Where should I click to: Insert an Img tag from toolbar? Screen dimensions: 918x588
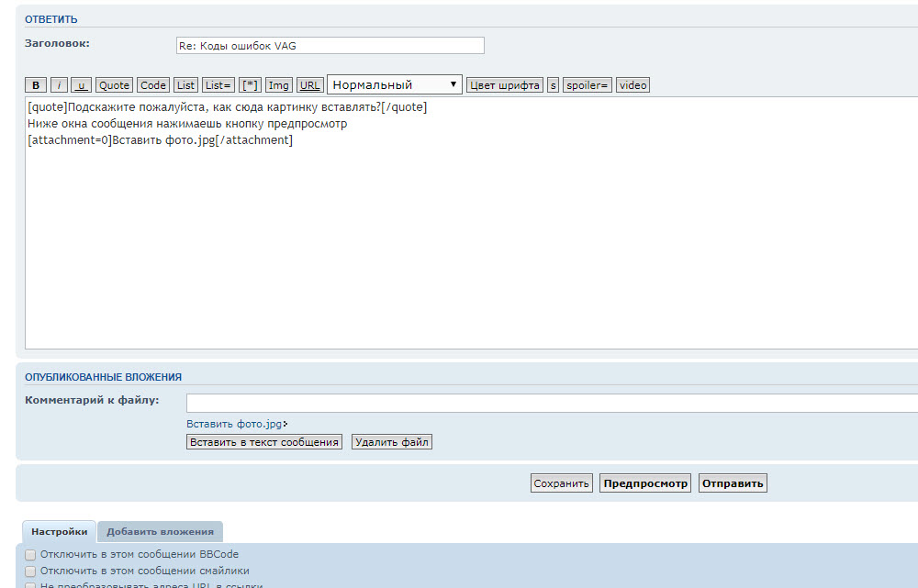click(279, 85)
